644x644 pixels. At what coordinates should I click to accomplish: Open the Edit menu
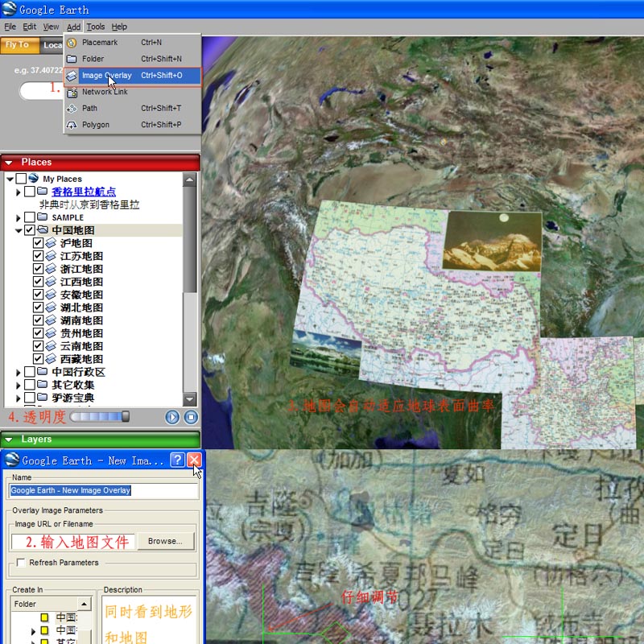pos(29,27)
